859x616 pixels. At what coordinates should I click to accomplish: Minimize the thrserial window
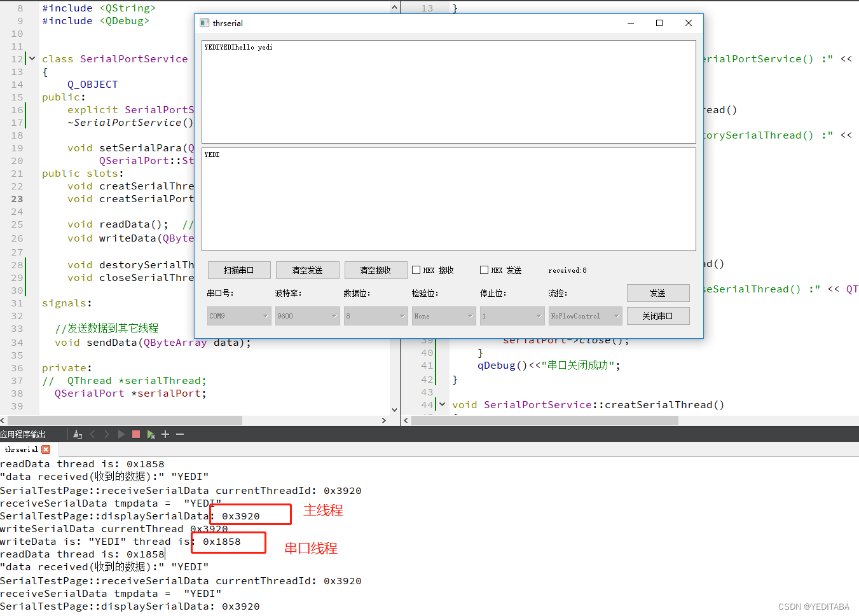click(x=631, y=23)
